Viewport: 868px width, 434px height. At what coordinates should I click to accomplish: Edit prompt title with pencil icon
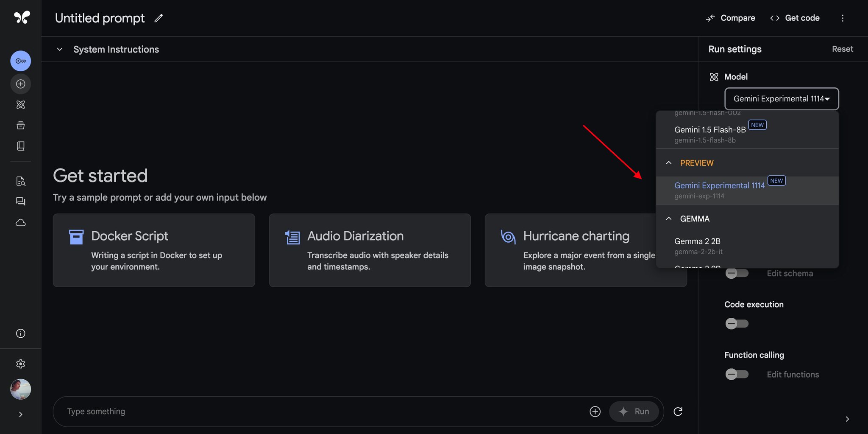(159, 18)
